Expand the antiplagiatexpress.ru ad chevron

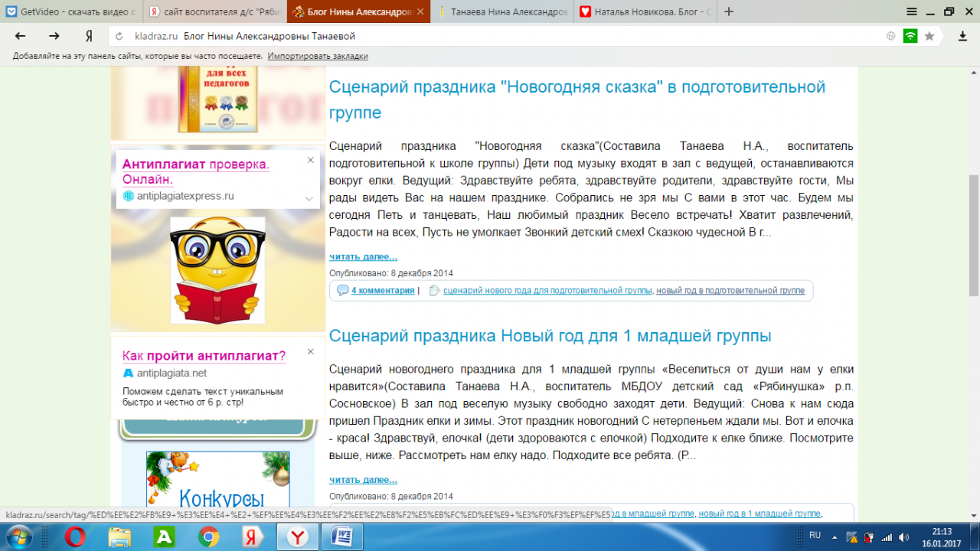click(x=309, y=198)
